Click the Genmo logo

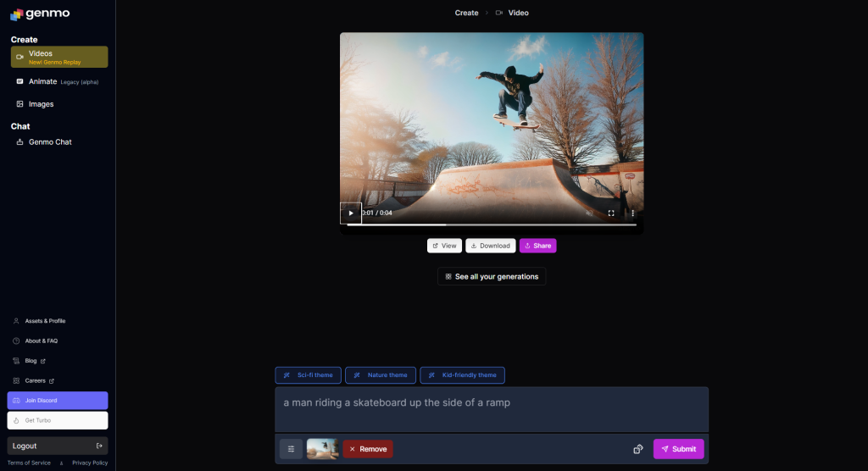(40, 14)
